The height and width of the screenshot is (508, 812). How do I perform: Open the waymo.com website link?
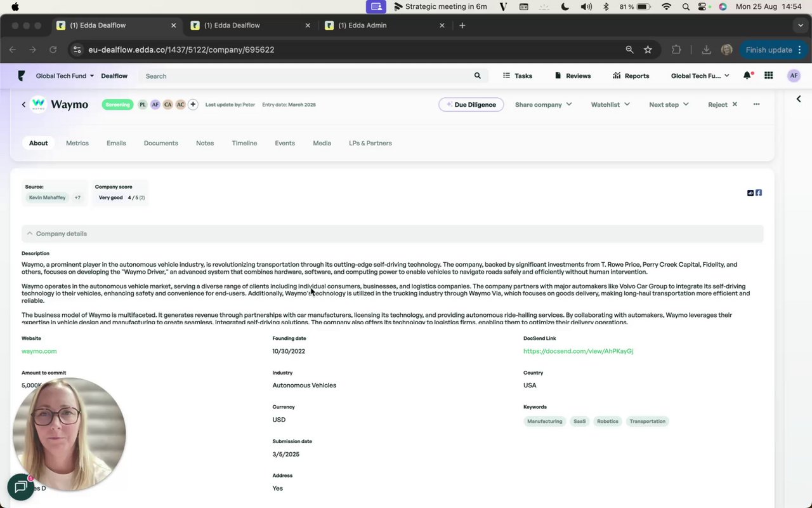click(x=39, y=351)
